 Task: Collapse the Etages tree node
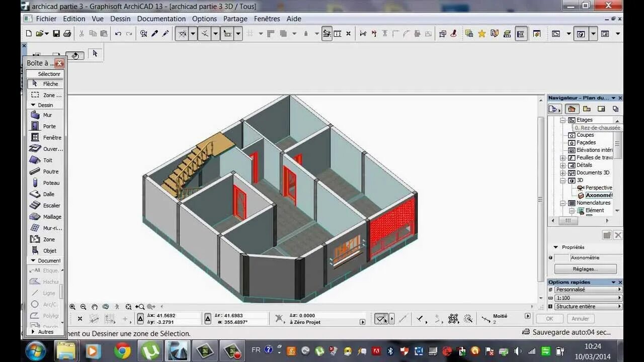point(563,120)
